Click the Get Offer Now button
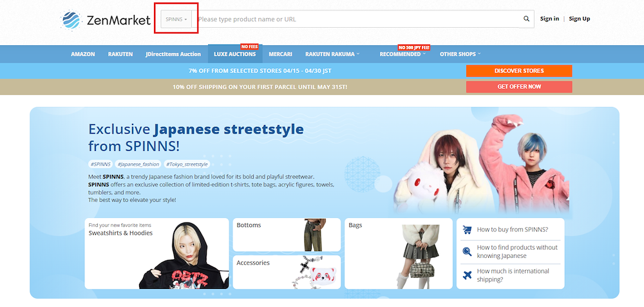The width and height of the screenshot is (644, 307). tap(519, 87)
